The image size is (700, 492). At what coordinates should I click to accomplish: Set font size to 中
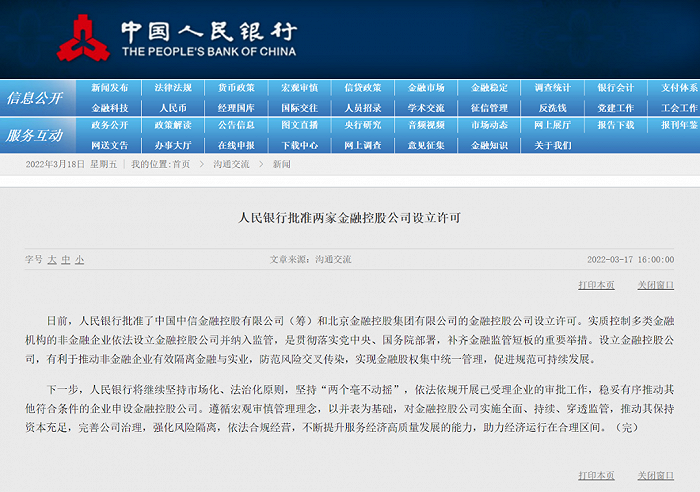pos(66,259)
